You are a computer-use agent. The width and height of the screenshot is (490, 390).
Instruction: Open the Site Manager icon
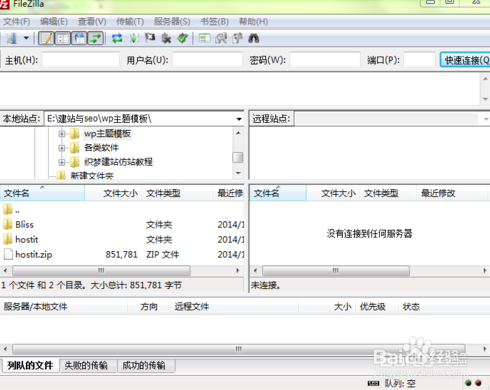(x=12, y=38)
